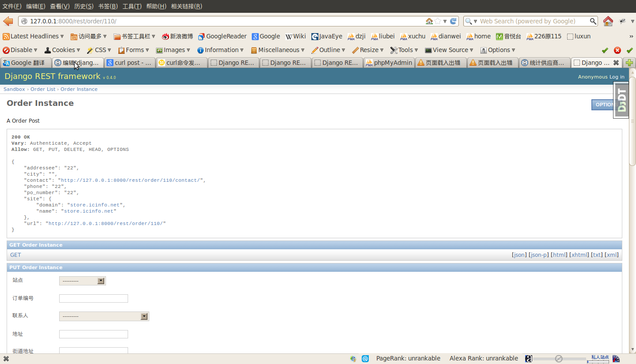Open the Django Debug Toolbar DjDT handle

pos(621,100)
